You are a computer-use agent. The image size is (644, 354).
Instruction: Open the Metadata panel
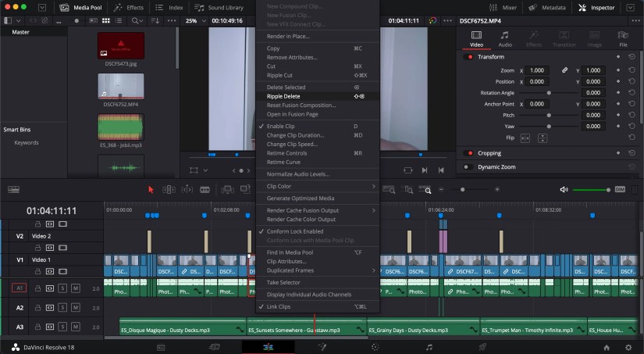(x=546, y=7)
